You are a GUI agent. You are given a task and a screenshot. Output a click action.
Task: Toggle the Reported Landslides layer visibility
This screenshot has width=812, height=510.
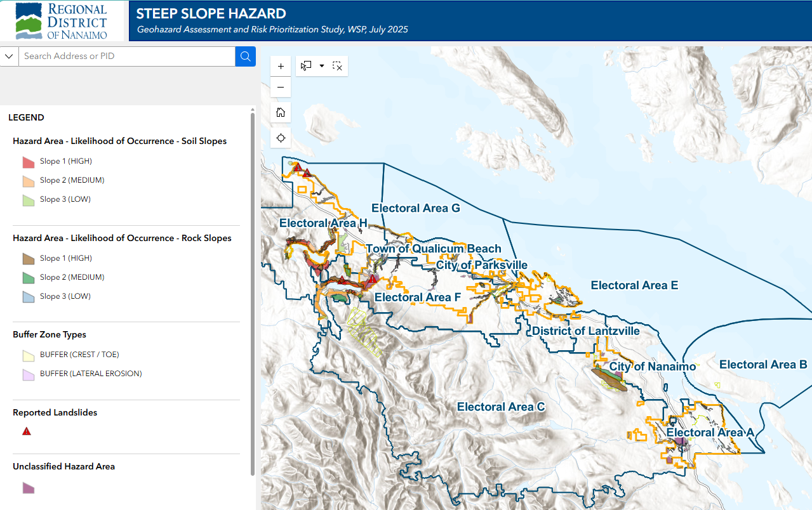click(x=27, y=431)
